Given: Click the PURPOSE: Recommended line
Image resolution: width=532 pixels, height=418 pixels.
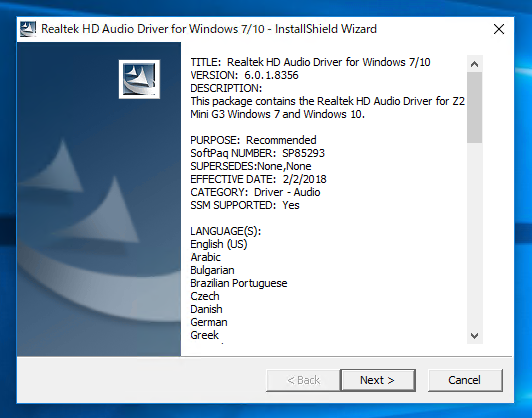Looking at the screenshot, I should click(x=253, y=140).
